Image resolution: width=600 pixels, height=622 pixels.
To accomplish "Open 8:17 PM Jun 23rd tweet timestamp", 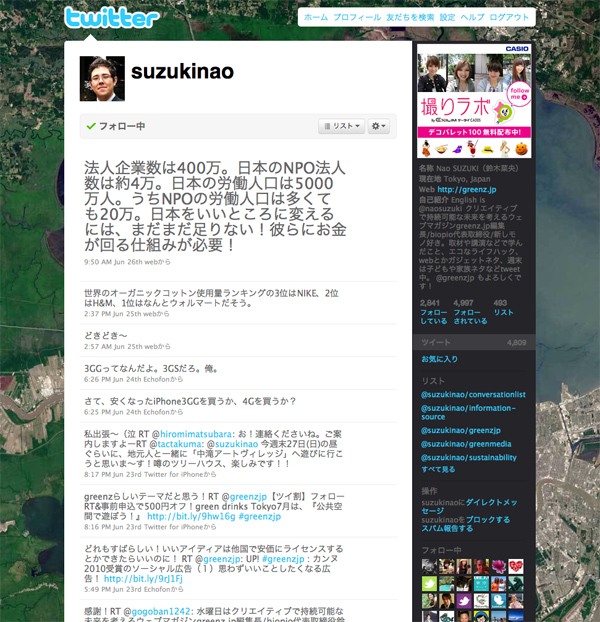I will click(x=113, y=474).
